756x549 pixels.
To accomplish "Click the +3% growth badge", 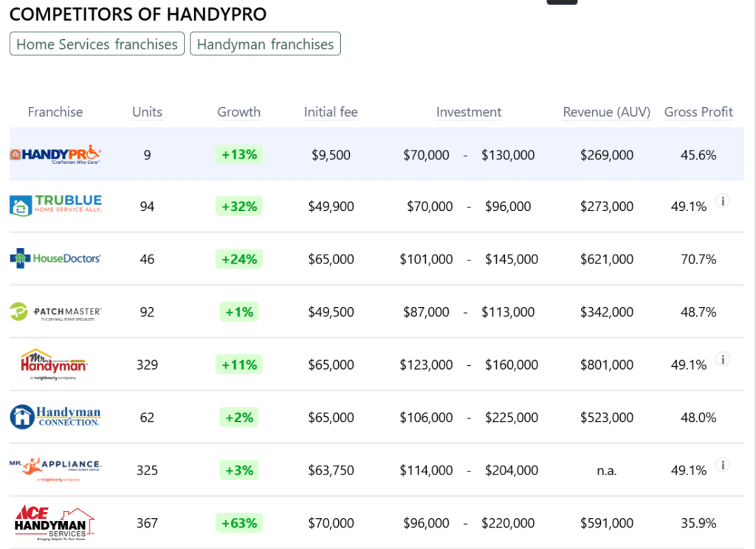I will [x=239, y=470].
